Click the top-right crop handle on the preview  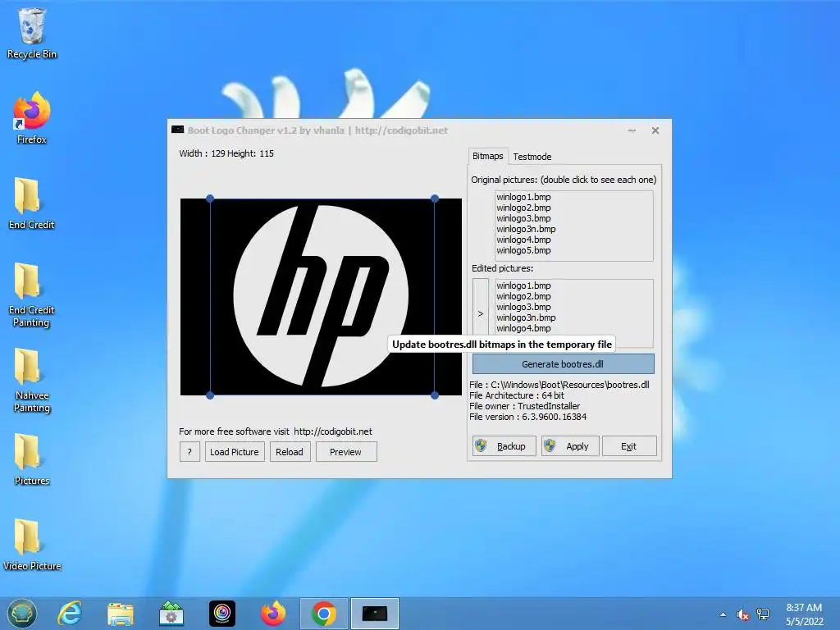pyautogui.click(x=435, y=199)
